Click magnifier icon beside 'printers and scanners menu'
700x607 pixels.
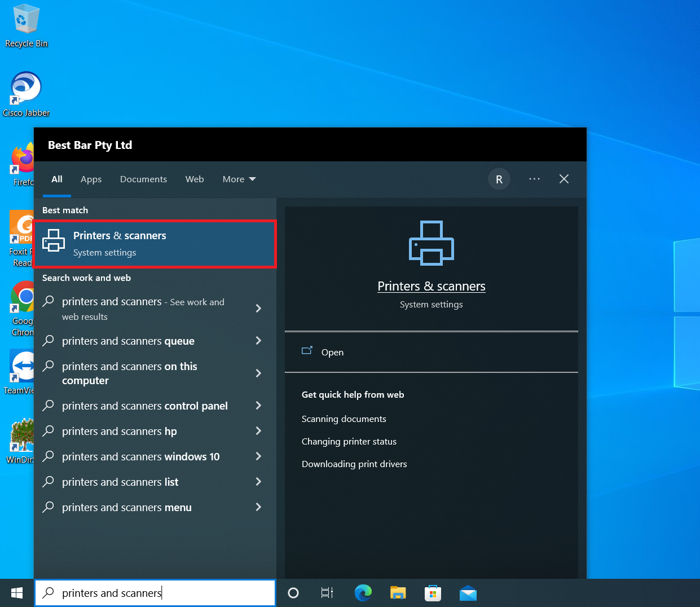click(49, 507)
